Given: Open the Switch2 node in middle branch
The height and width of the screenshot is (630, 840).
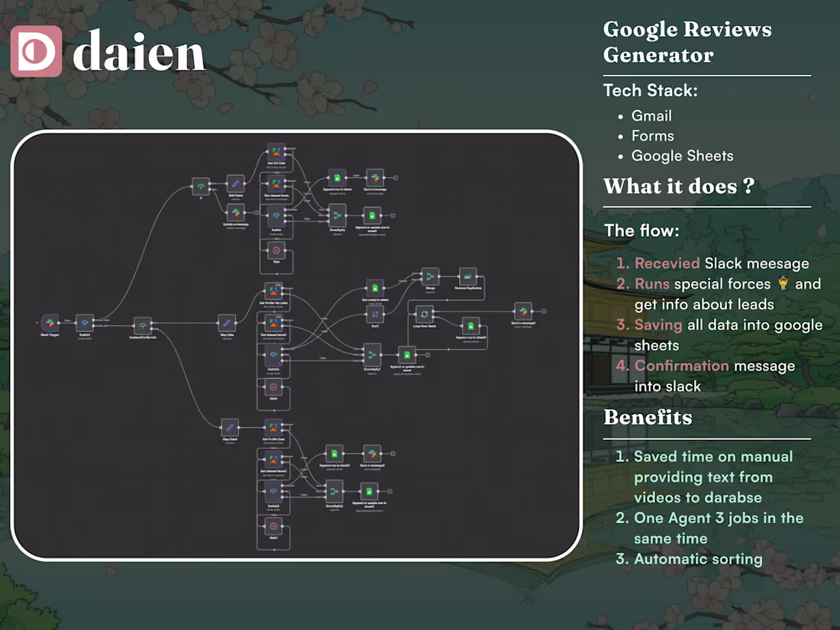Looking at the screenshot, I should pos(273,354).
